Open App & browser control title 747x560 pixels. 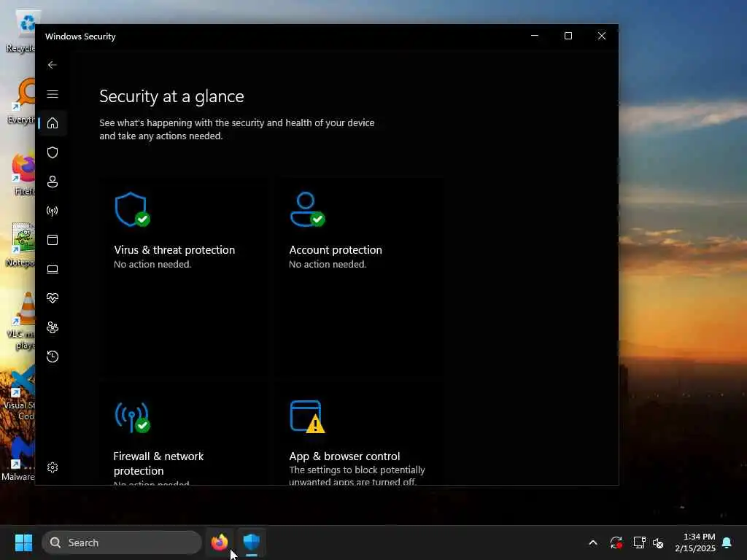(x=344, y=456)
